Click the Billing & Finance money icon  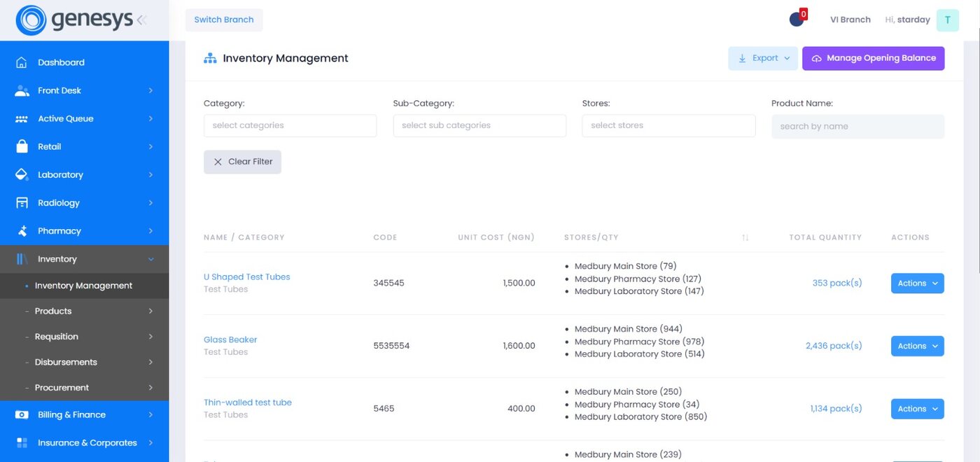(x=22, y=414)
